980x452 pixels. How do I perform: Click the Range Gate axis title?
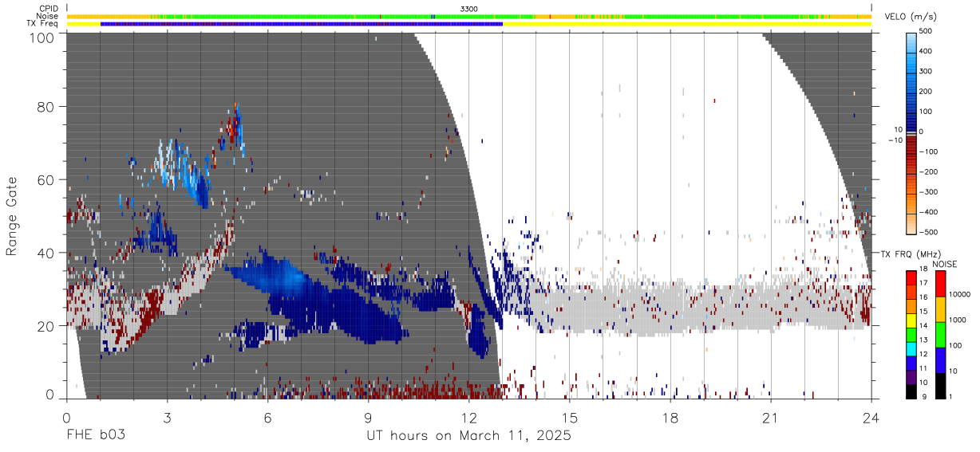(12, 217)
